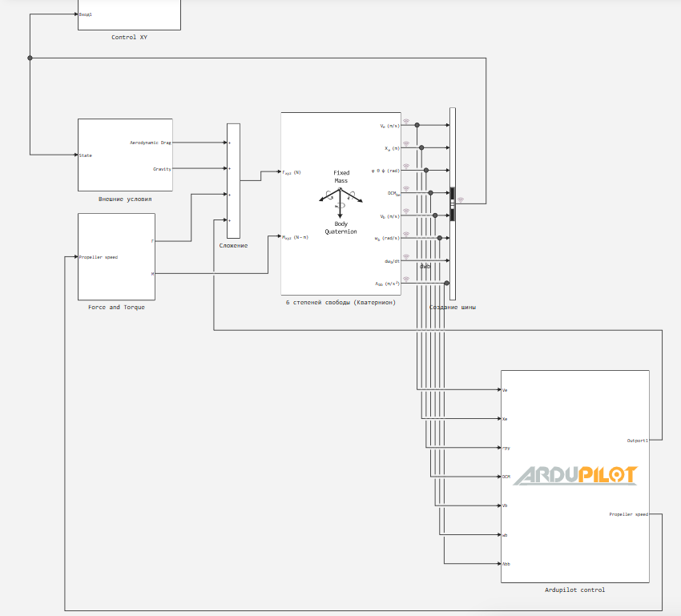Click the rpy input port on Ardupilot control
This screenshot has width=681, height=616.
pyautogui.click(x=506, y=448)
